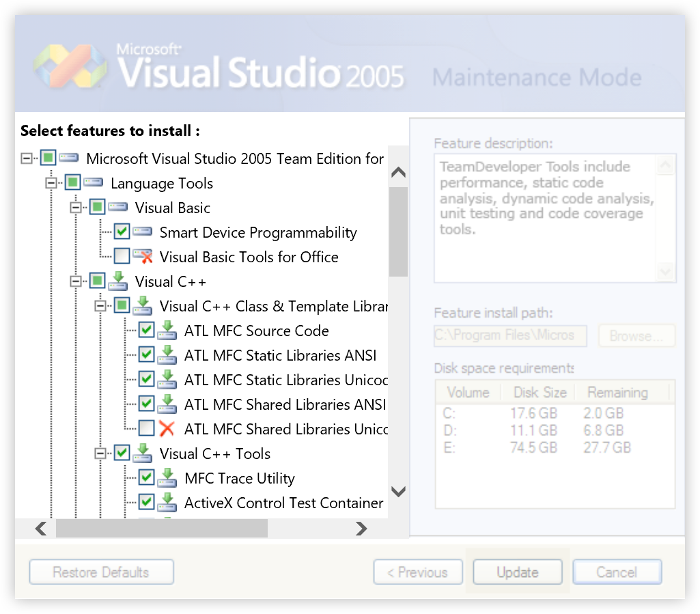Uncheck ATL MFC Static Libraries Unicode checkbox
The image size is (700, 614).
tap(146, 378)
